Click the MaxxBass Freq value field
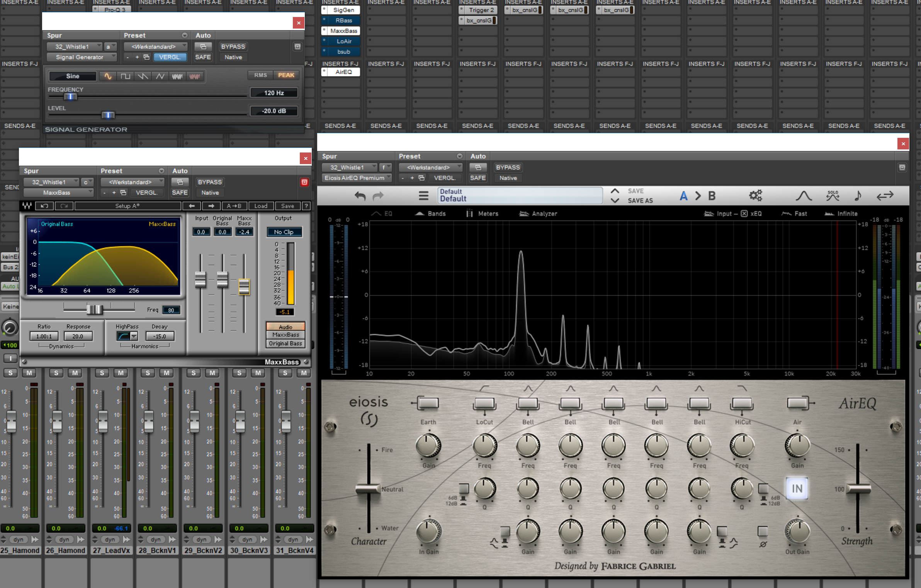 [x=171, y=310]
